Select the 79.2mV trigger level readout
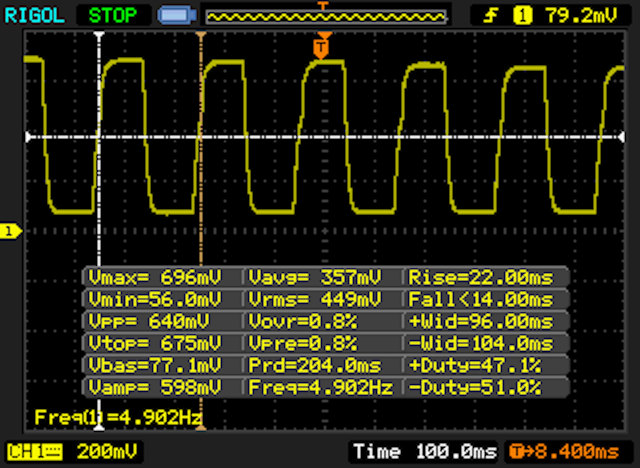Viewport: 640px width, 468px height. (x=580, y=15)
